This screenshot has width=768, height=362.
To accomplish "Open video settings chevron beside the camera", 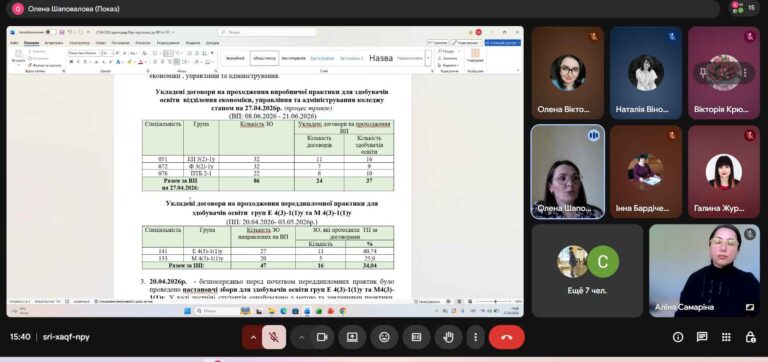I will tap(301, 337).
